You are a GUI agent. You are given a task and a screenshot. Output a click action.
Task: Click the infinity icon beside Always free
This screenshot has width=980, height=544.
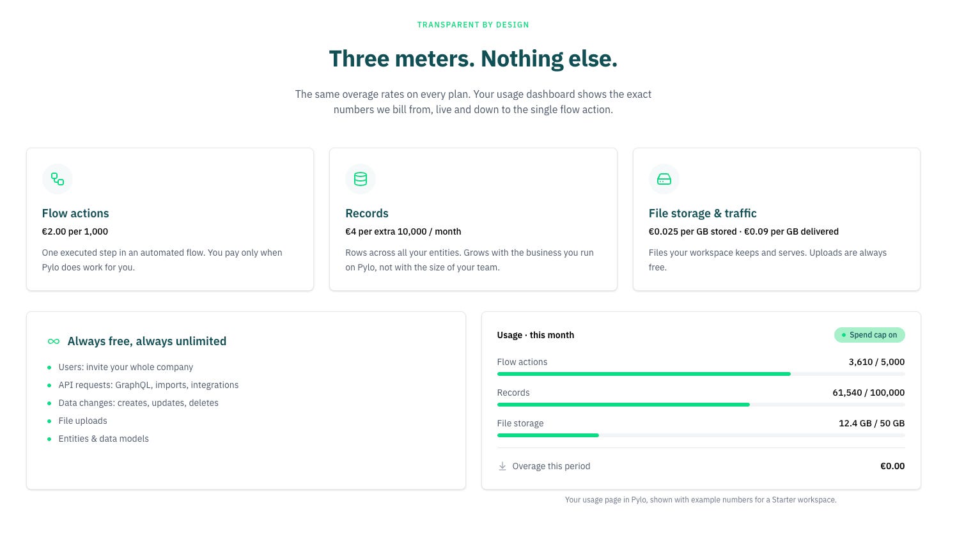[x=54, y=341]
